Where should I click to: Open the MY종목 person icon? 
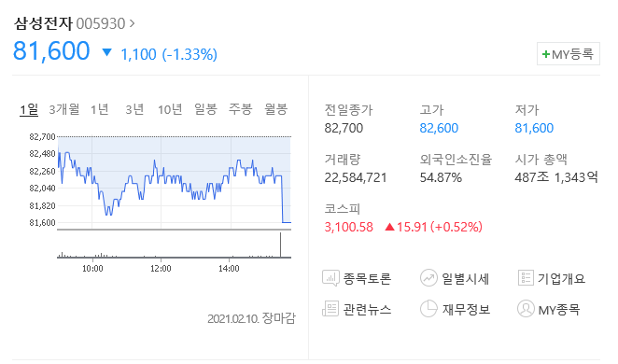click(x=526, y=309)
